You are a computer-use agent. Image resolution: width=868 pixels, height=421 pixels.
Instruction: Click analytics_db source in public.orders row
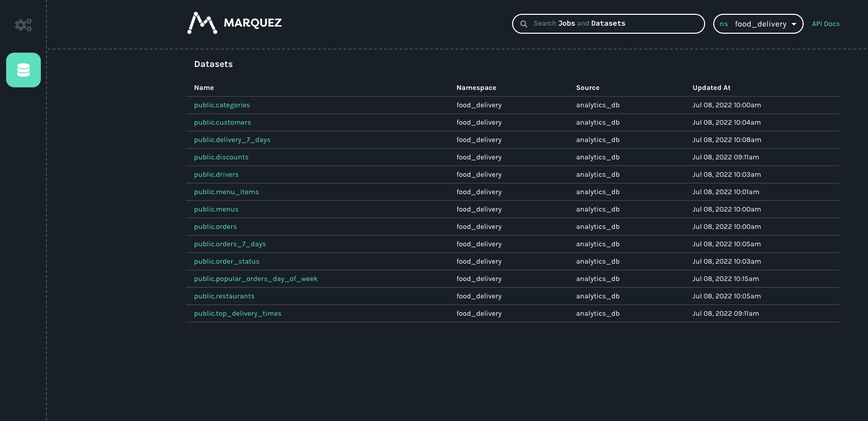click(598, 227)
